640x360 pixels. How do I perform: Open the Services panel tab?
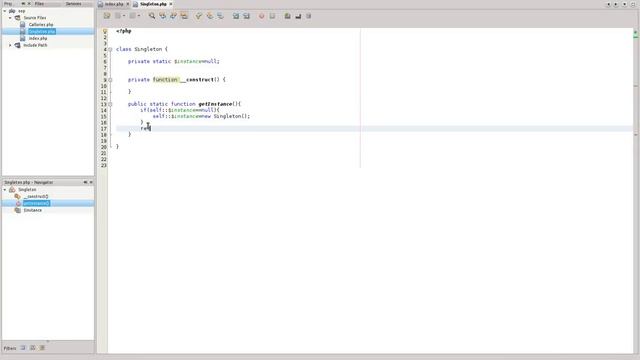(73, 4)
